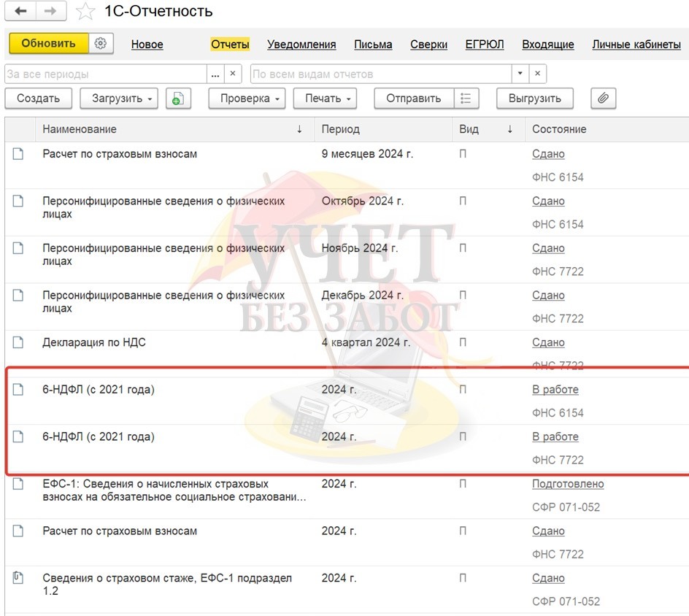Open the Проверка dropdown menu
The height and width of the screenshot is (616, 689).
[x=247, y=99]
